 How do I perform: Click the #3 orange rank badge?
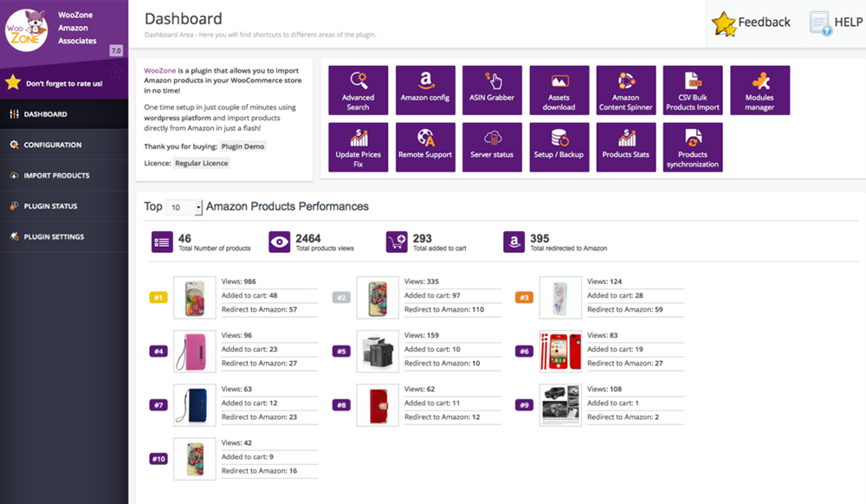tap(524, 298)
